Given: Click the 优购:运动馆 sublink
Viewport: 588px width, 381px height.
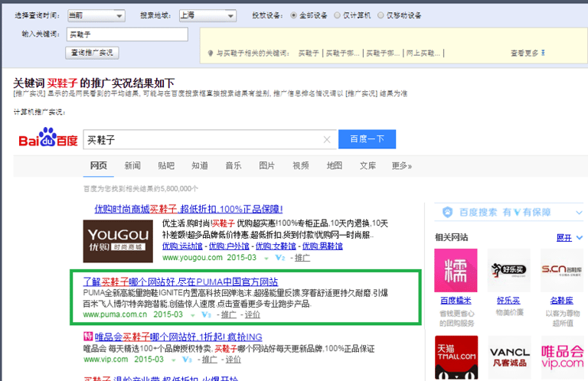Looking at the screenshot, I should (x=182, y=246).
